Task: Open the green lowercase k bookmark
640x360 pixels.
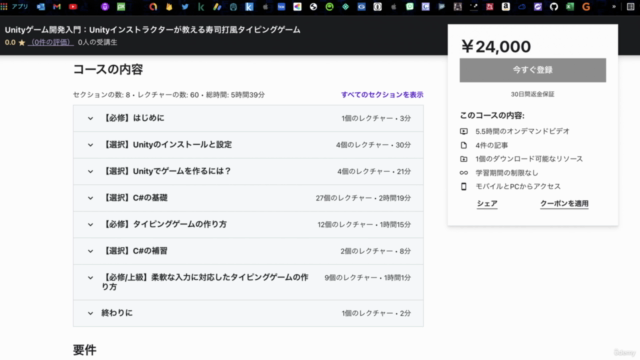Action: (x=201, y=7)
